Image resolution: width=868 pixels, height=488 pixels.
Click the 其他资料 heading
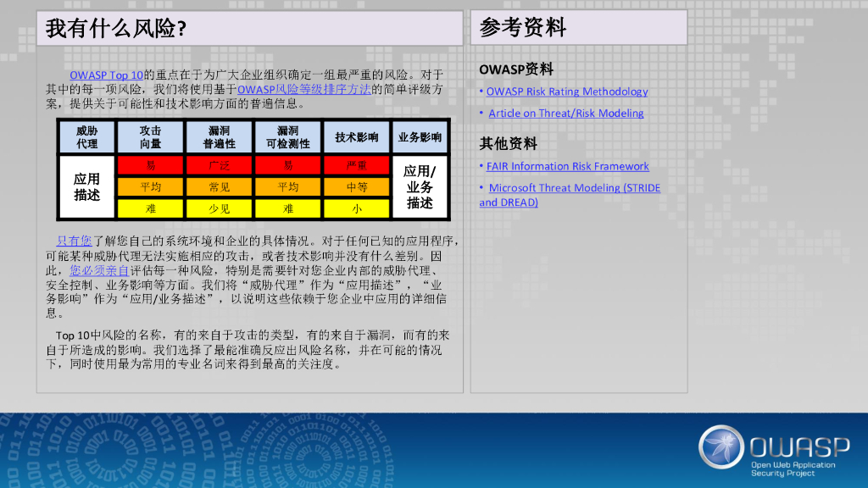(x=509, y=144)
